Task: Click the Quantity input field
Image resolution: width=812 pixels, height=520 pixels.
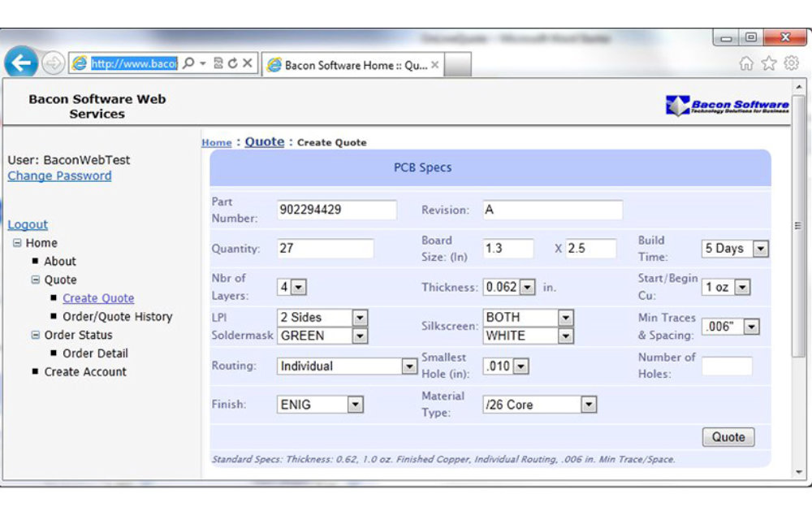Action: [x=326, y=249]
